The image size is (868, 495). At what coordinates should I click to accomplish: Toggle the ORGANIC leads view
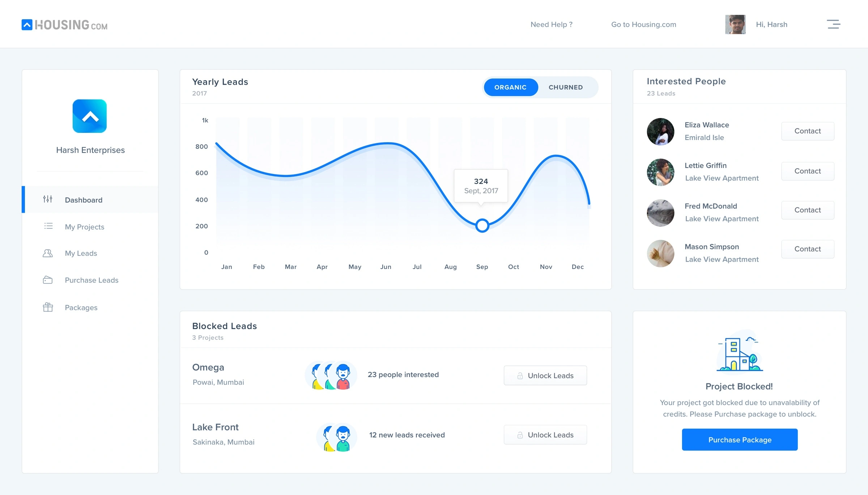tap(510, 87)
